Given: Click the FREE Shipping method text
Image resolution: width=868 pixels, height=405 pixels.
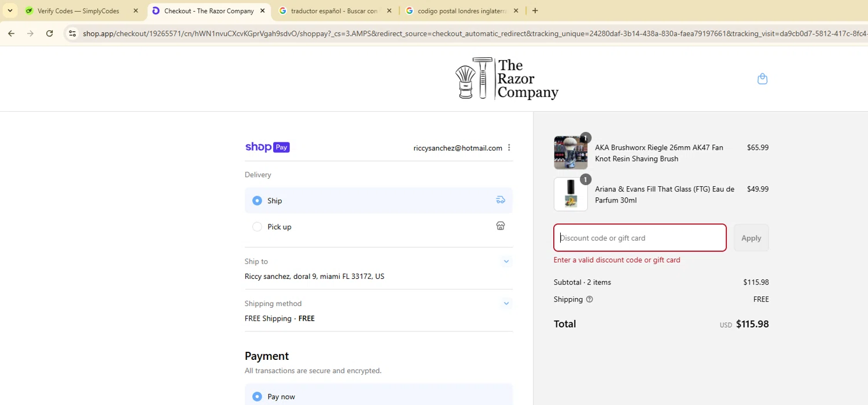Looking at the screenshot, I should (x=279, y=318).
